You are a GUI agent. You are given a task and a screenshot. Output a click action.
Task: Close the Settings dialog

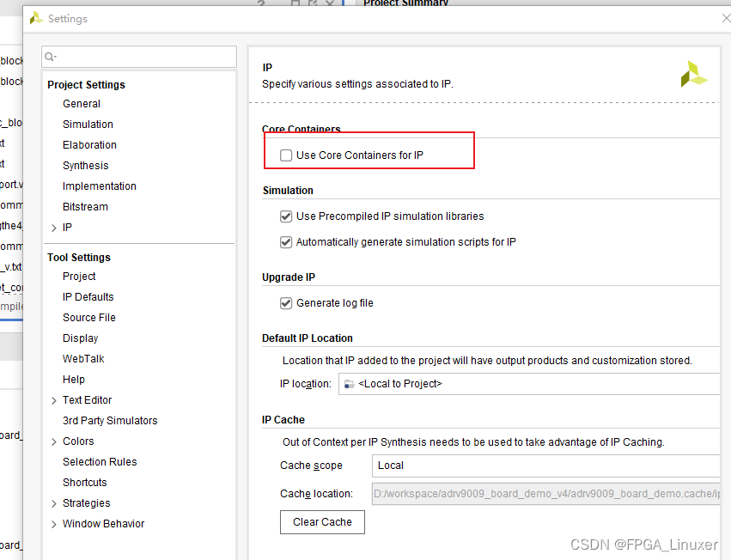point(726,18)
